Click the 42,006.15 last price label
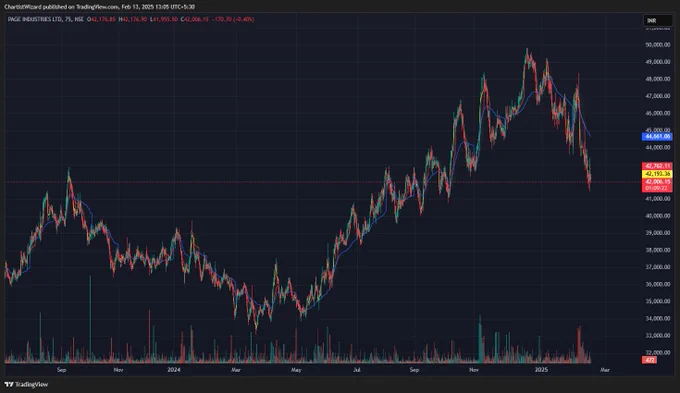The height and width of the screenshot is (393, 680). pyautogui.click(x=657, y=182)
